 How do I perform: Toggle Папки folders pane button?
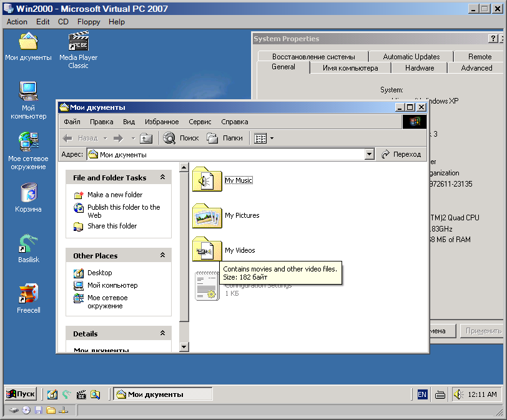(x=225, y=139)
